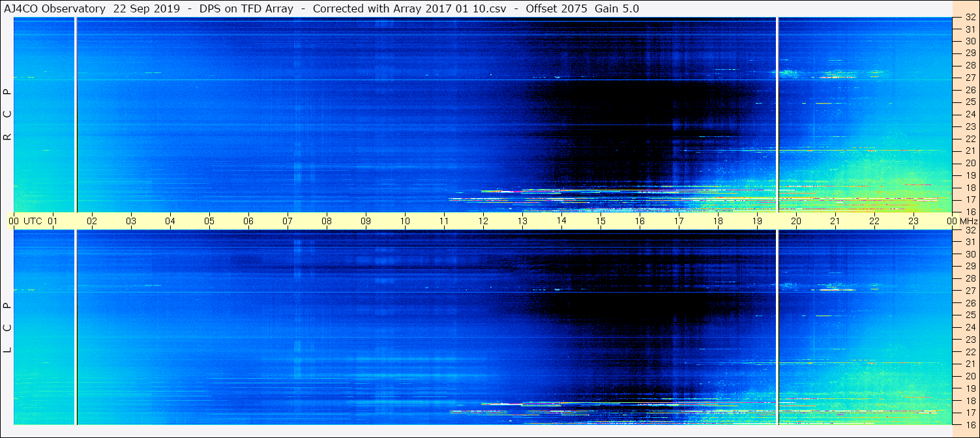Choose hour 05 on the UTC axis
The height and width of the screenshot is (438, 980).
click(x=209, y=221)
